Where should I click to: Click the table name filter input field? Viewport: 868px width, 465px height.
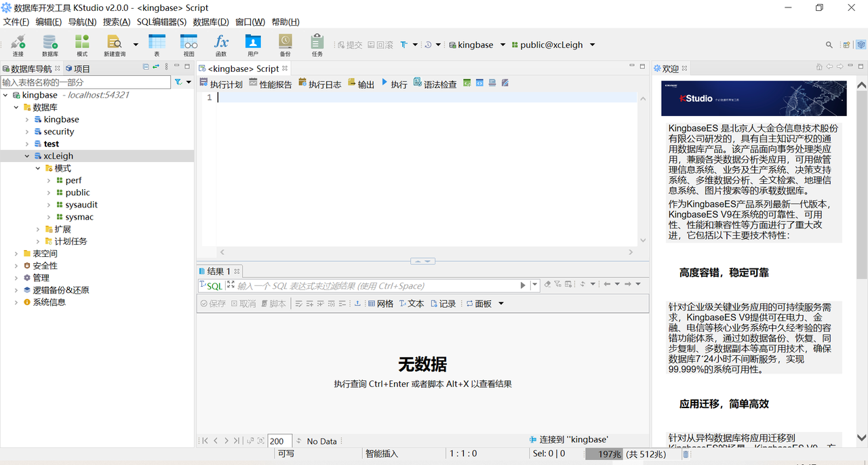(x=86, y=82)
